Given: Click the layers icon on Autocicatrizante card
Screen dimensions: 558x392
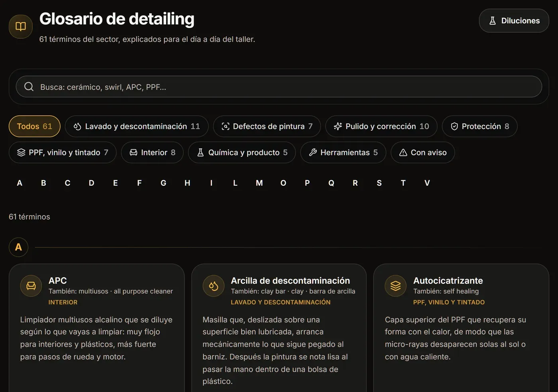Looking at the screenshot, I should coord(395,286).
